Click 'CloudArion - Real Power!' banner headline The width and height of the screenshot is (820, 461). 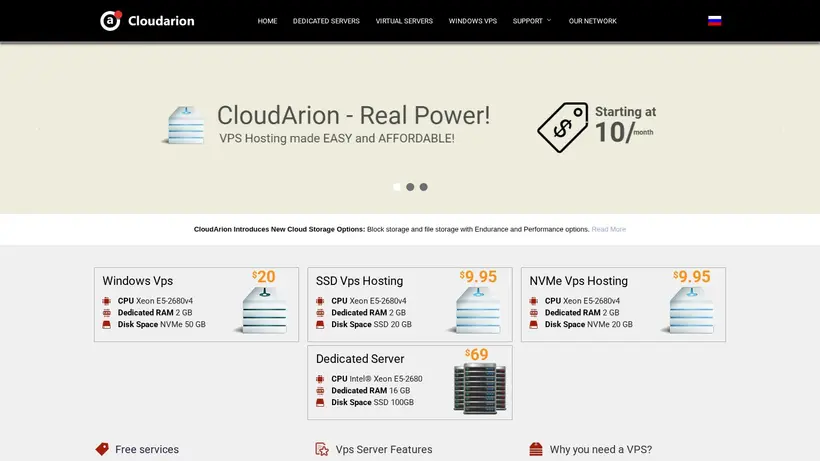(x=354, y=116)
